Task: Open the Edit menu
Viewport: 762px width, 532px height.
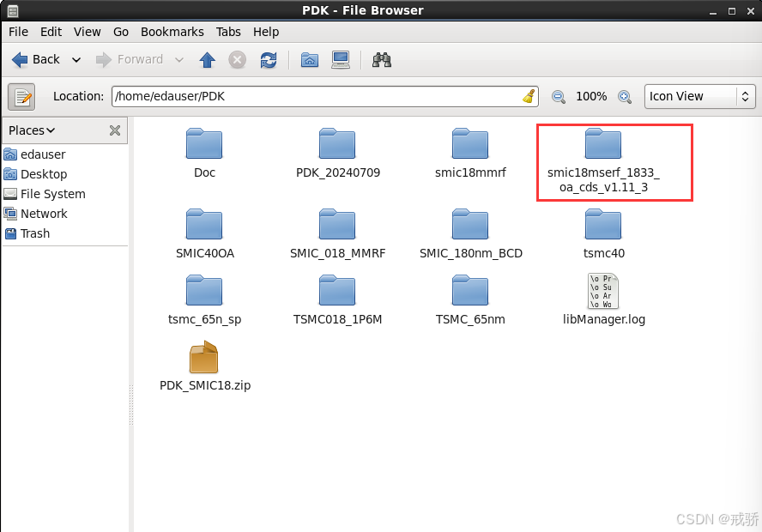Action: click(x=51, y=32)
